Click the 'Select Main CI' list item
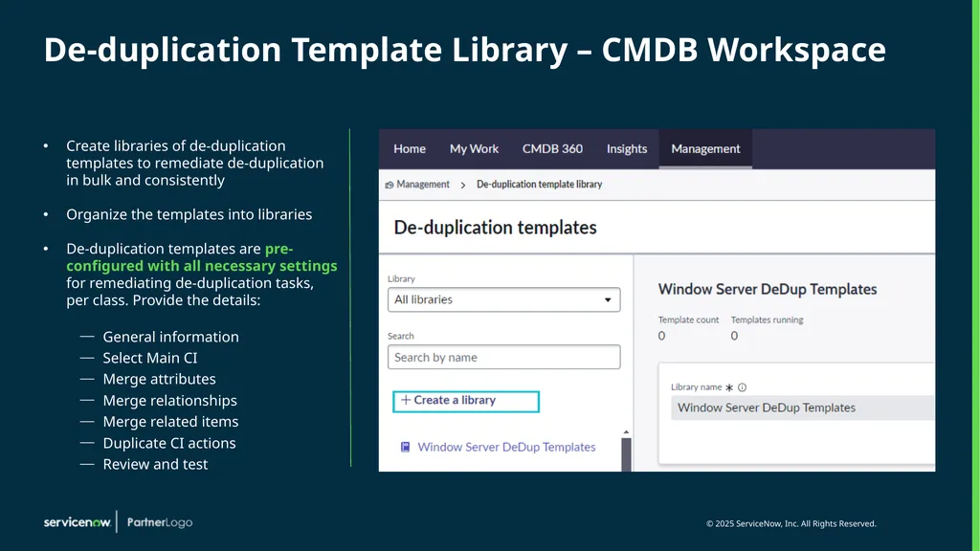The image size is (980, 551). [x=150, y=358]
